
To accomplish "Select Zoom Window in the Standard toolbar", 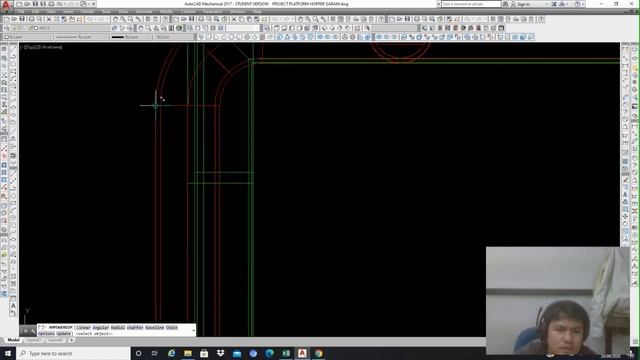I will (x=130, y=19).
